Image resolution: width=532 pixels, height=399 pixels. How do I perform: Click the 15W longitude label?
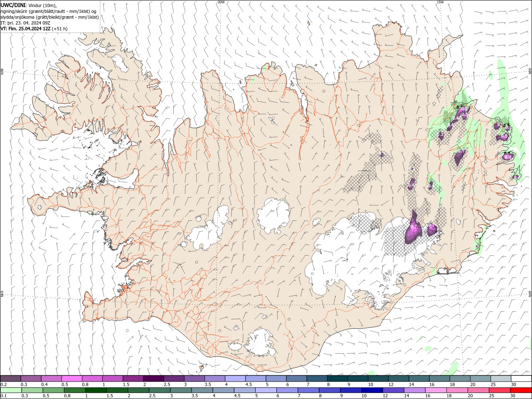[x=440, y=2]
